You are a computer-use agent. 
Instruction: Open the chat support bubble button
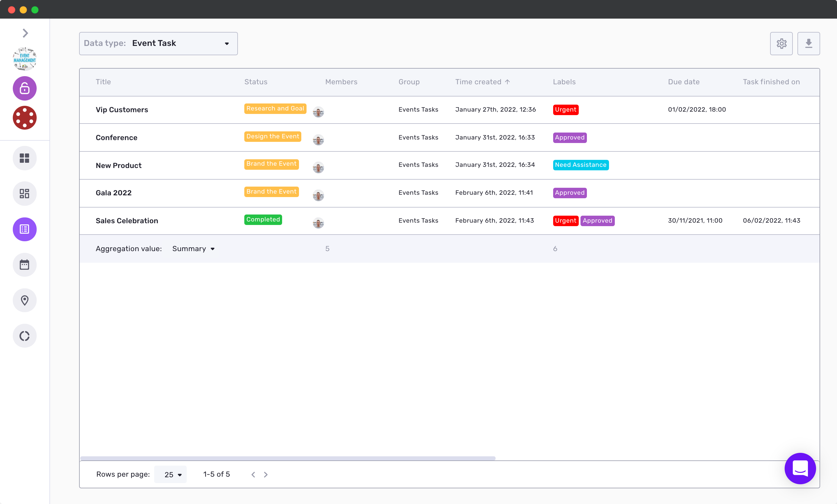pos(800,468)
